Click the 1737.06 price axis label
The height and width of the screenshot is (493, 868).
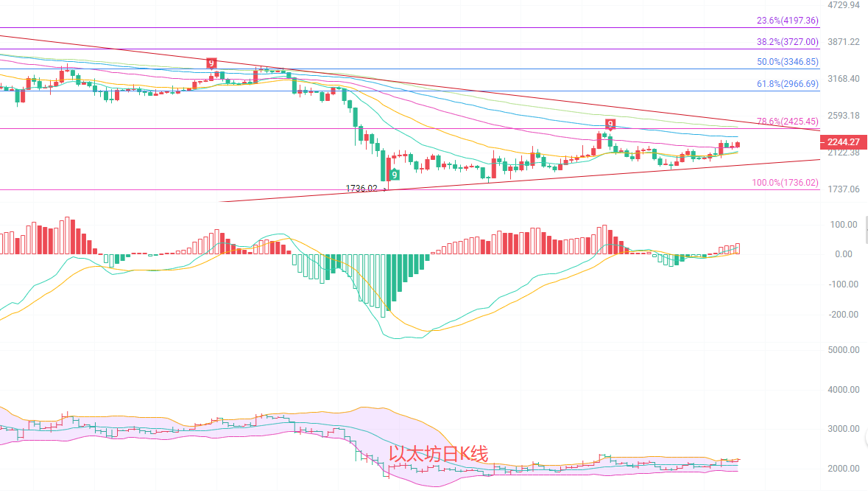844,189
